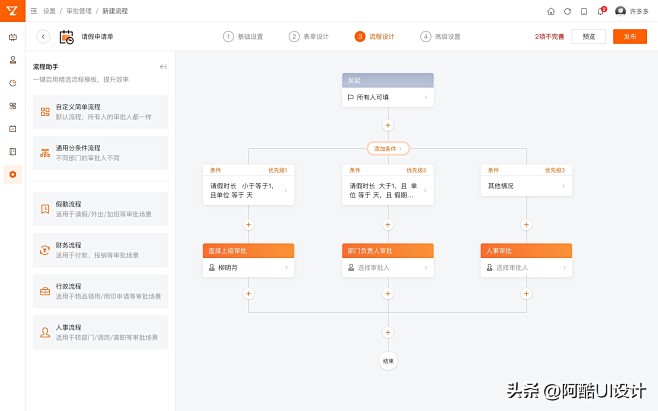Screen dimensions: 658x411
Task: Open the monitor icon in the left sidebar
Action: (x=13, y=37)
